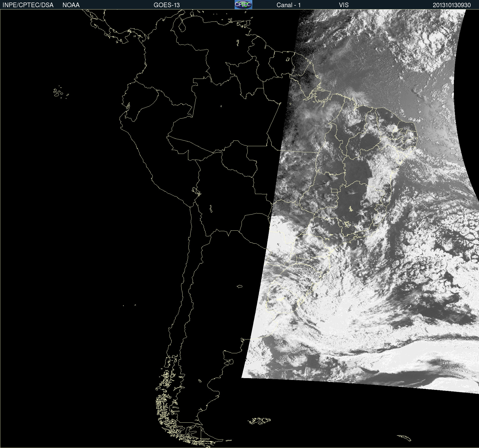Click the CPTEC logo in header
Image resolution: width=479 pixels, height=448 pixels.
click(243, 5)
